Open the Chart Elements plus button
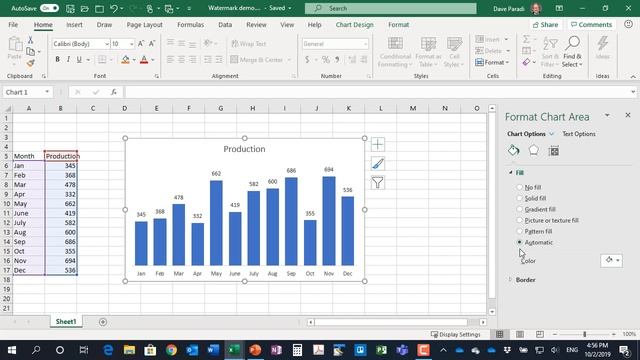This screenshot has width=640, height=360. [378, 144]
